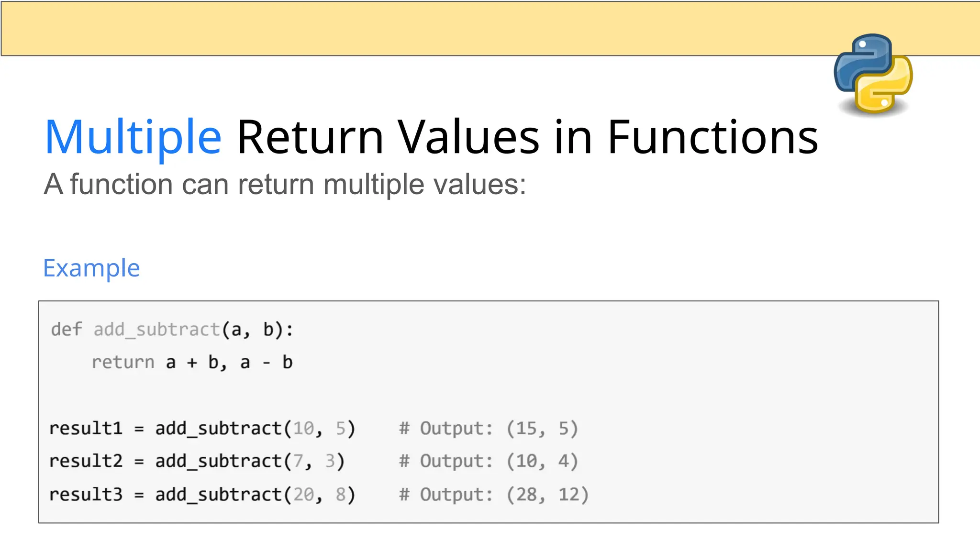The width and height of the screenshot is (980, 551).
Task: Click the "result1" variable name
Action: pyautogui.click(x=86, y=429)
